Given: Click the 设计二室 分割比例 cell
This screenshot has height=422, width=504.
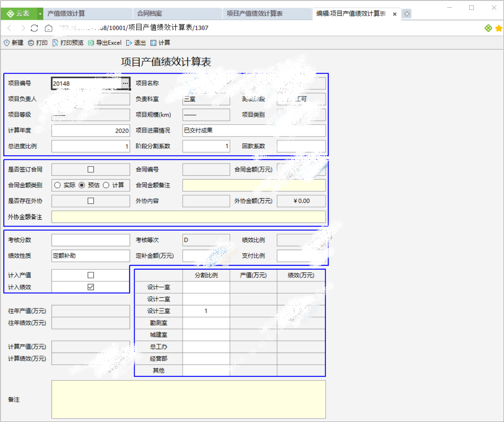Looking at the screenshot, I should point(206,299).
